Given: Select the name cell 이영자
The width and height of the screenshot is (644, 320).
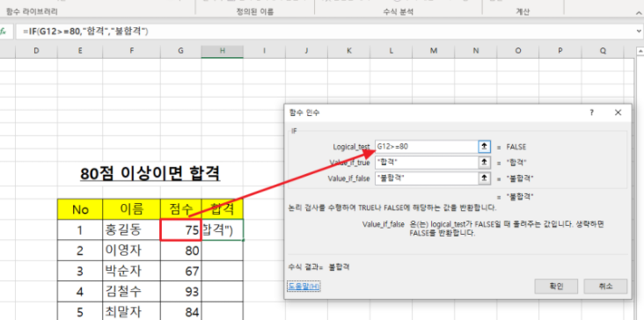Looking at the screenshot, I should 131,251.
